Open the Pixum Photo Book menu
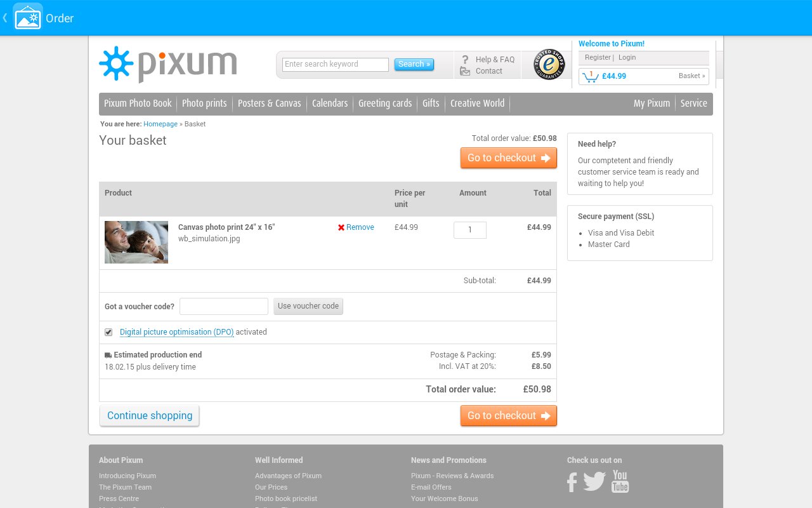Screen dimensions: 812x508 tap(138, 104)
